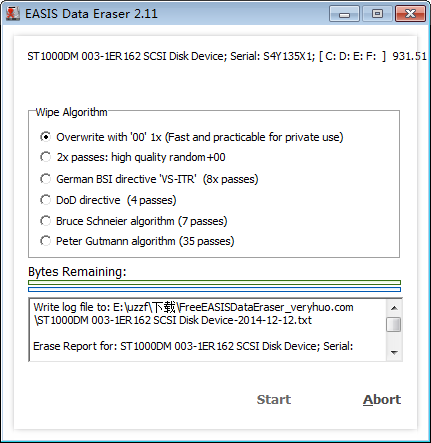Choose Bruce Schneier algorithm 7 passes
Screen dimensions: 431x443
point(134,221)
